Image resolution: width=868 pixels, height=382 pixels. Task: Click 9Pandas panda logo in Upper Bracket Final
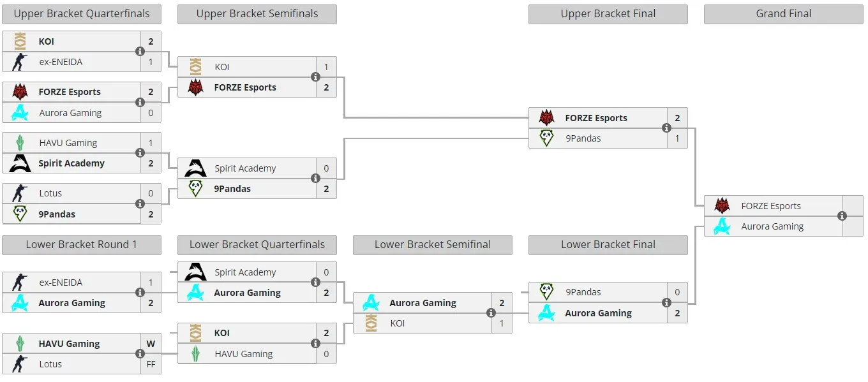546,138
